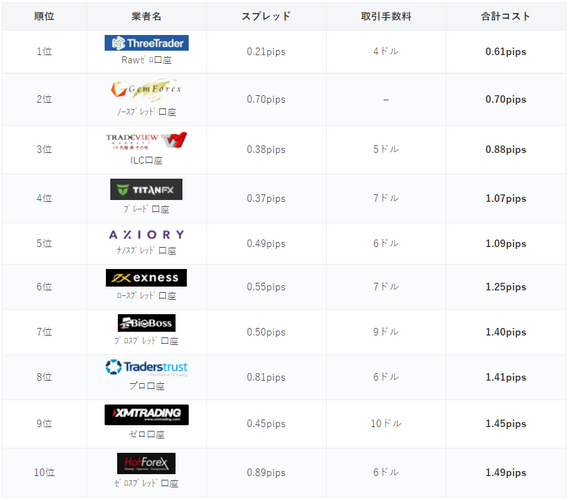The width and height of the screenshot is (568, 500).
Task: Select the Tradeview logo
Action: tap(146, 141)
